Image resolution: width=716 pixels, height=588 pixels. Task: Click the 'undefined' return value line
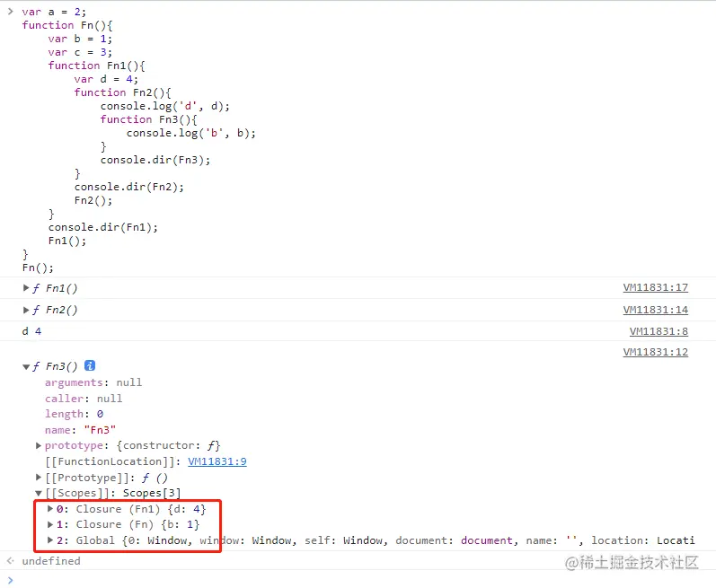point(51,561)
